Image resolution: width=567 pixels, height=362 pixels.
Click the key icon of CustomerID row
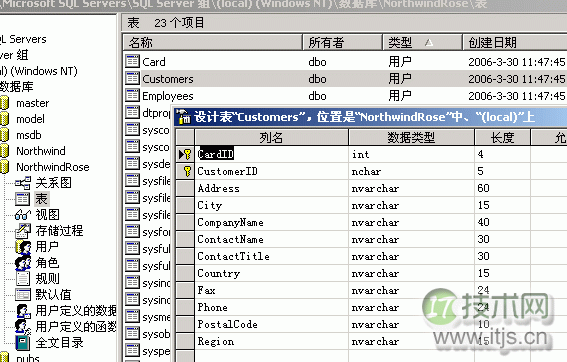(187, 171)
